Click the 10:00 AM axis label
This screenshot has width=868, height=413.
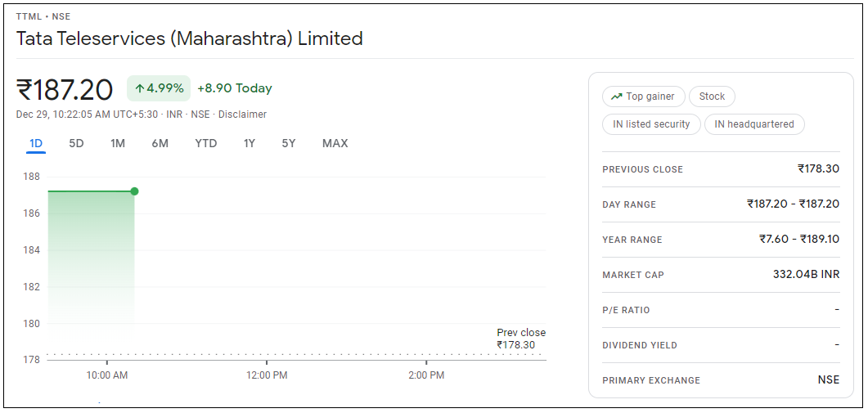pyautogui.click(x=107, y=375)
